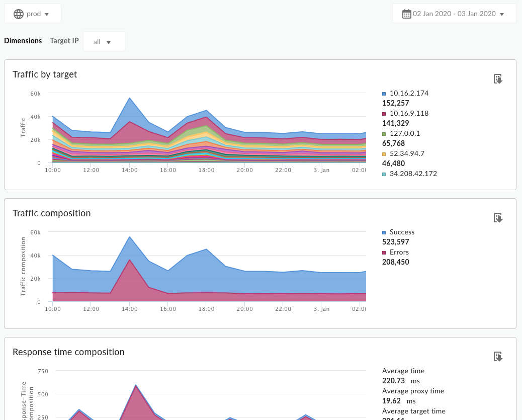
Task: Download Response time composition chart data
Action: pyautogui.click(x=498, y=357)
